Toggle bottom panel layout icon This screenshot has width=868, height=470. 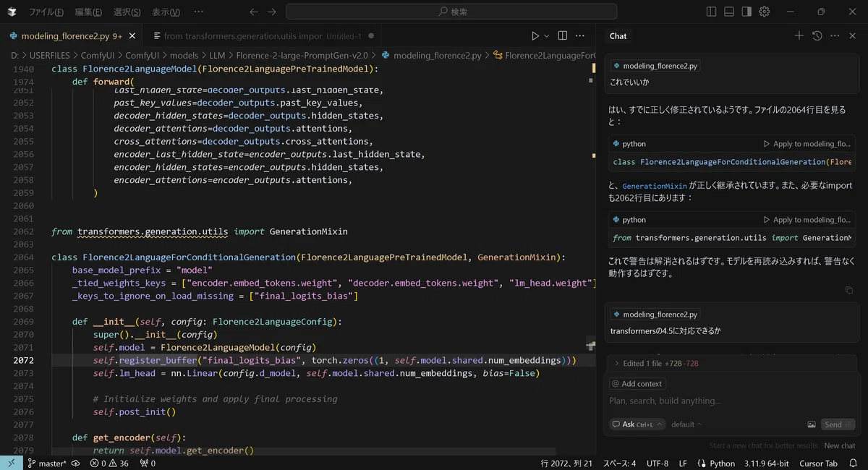(729, 12)
